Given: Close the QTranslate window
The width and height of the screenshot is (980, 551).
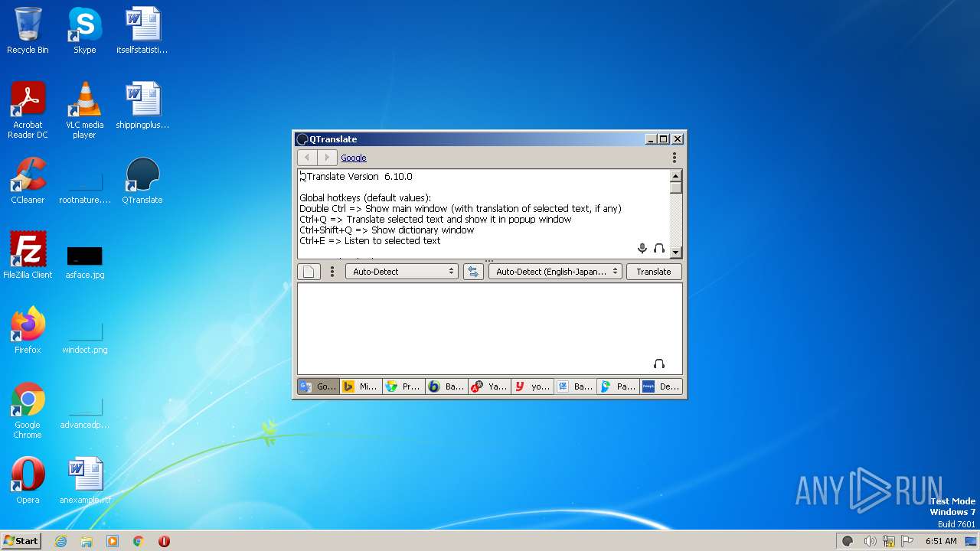Looking at the screenshot, I should 678,139.
